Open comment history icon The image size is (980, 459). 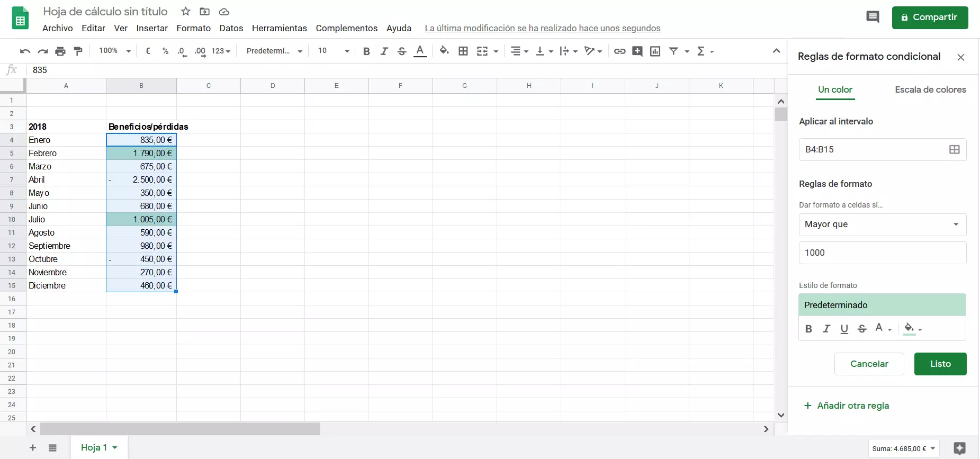click(x=873, y=17)
